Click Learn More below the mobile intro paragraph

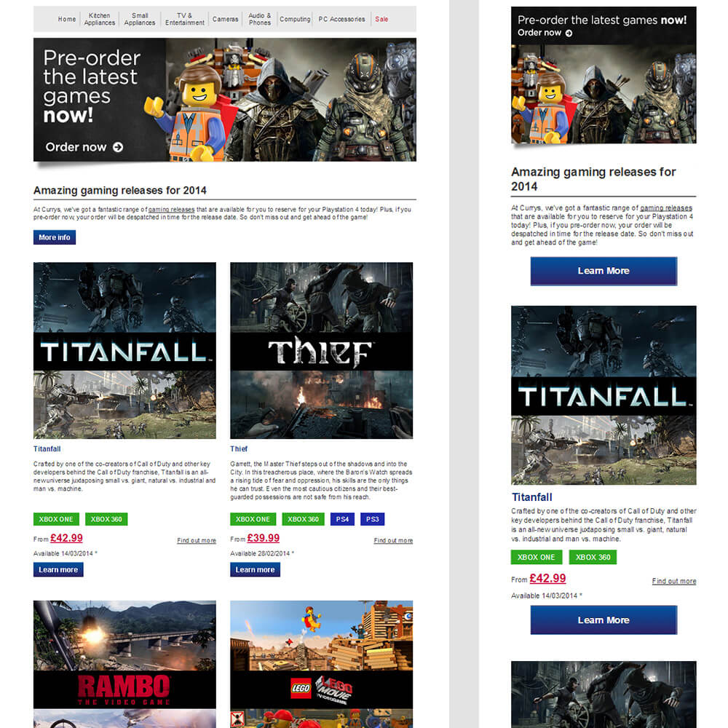point(604,271)
